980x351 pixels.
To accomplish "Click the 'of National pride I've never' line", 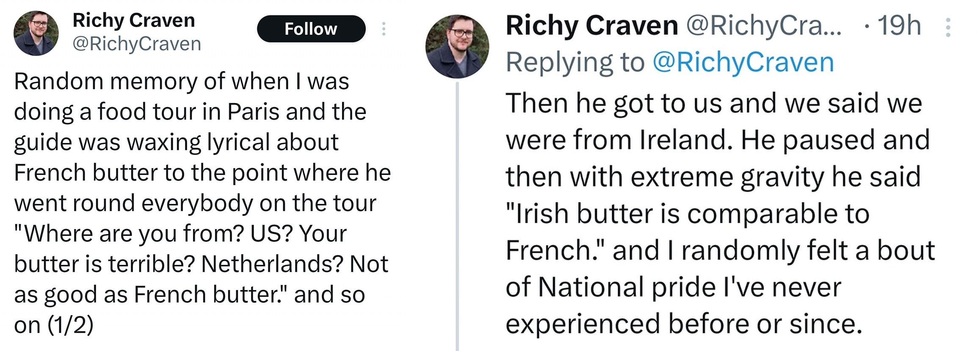I will [673, 287].
